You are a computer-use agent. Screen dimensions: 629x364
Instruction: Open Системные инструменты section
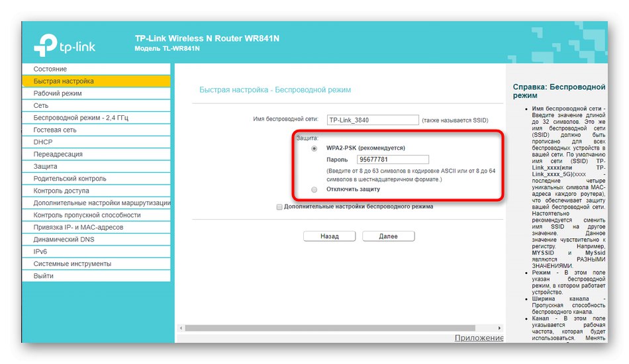(x=96, y=264)
